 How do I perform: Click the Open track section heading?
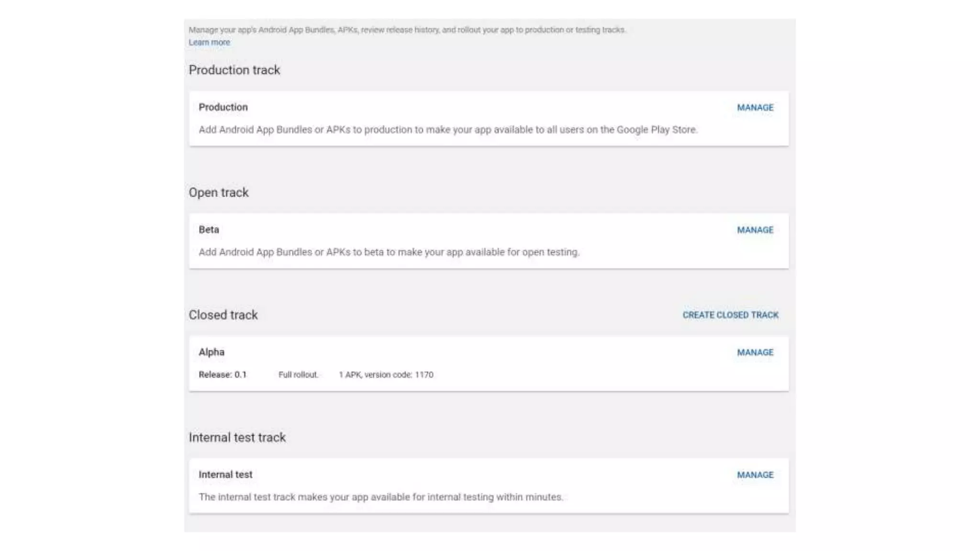(x=219, y=192)
